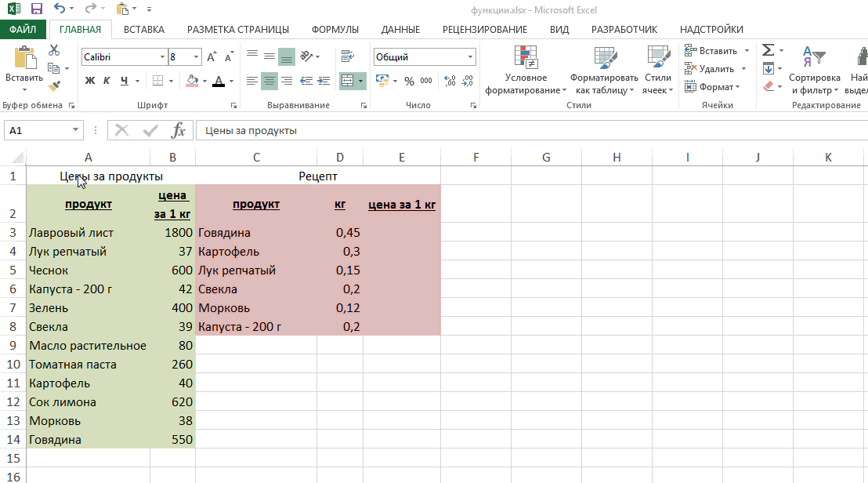868x483 pixels.
Task: Open the Name Box dropdown arrow
Action: pos(75,131)
